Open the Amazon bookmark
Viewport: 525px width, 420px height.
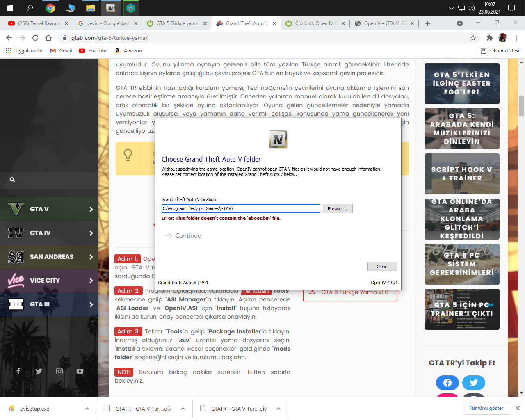pos(128,51)
